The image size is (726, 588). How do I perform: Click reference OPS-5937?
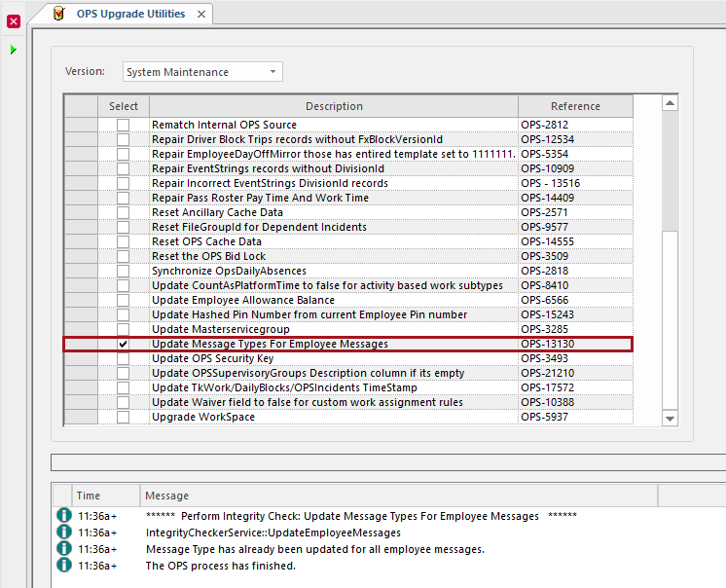pos(545,417)
